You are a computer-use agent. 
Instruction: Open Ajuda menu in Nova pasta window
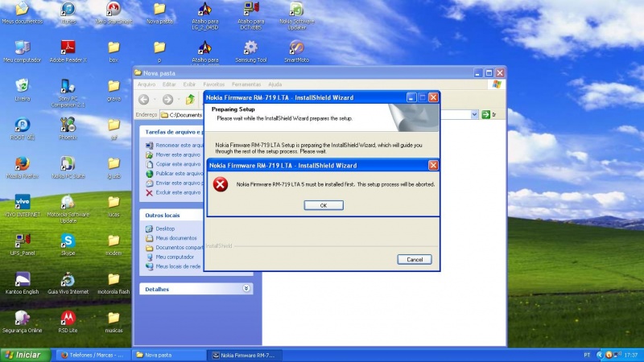(275, 84)
